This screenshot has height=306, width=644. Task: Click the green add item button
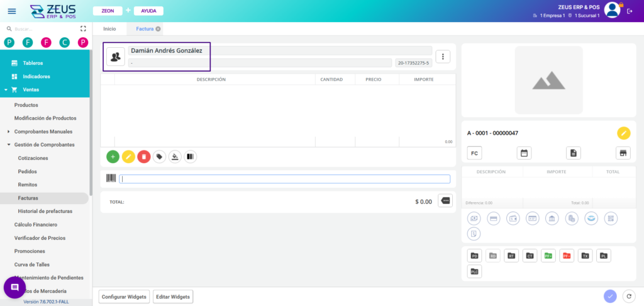click(x=113, y=157)
